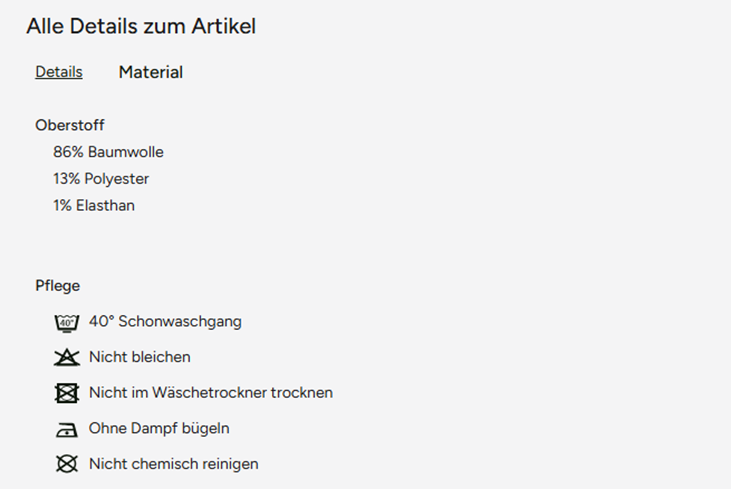The width and height of the screenshot is (731, 489).
Task: Select the '1% Elasthan' material line
Action: coord(94,206)
